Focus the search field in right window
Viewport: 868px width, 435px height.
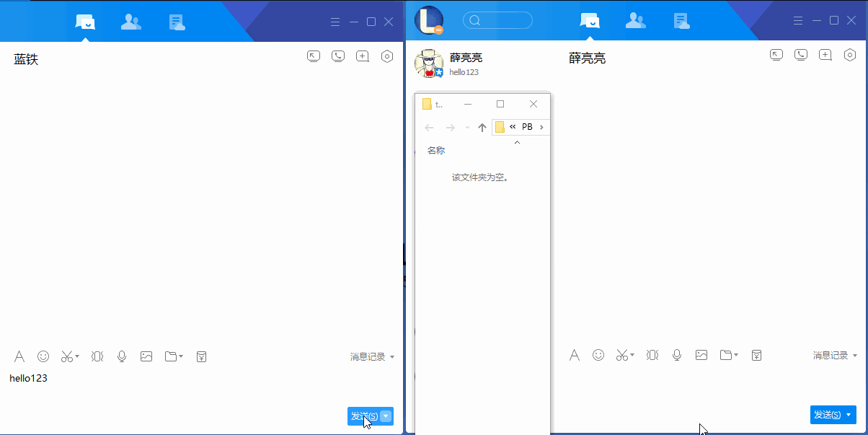coord(497,20)
